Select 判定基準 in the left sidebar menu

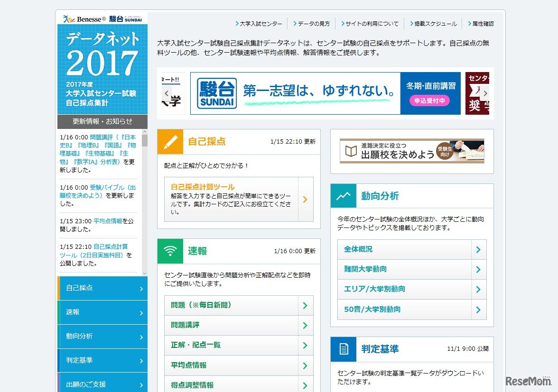point(102,361)
